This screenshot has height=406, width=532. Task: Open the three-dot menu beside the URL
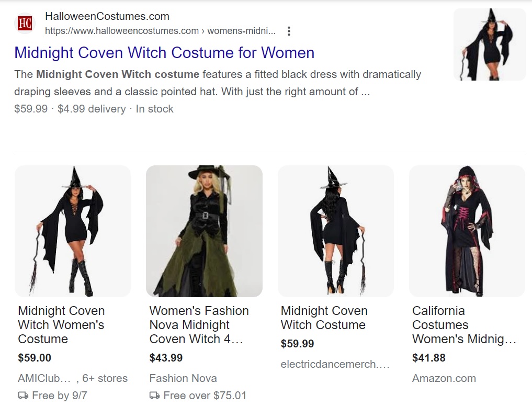coord(289,31)
